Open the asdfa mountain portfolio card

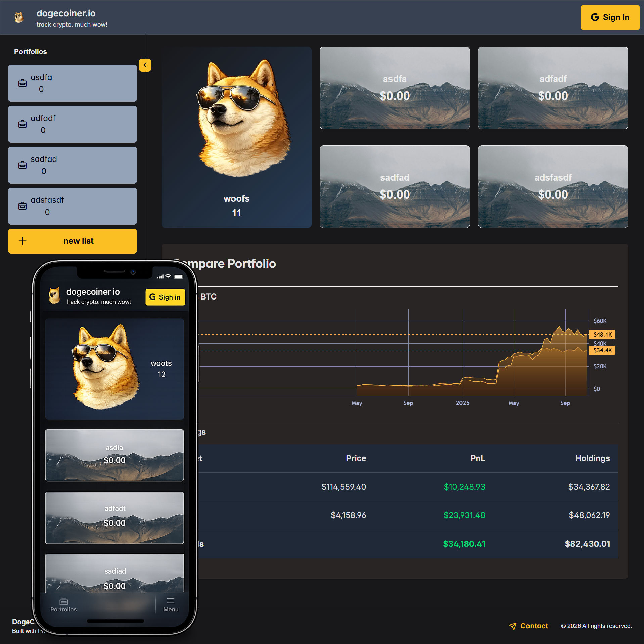395,88
